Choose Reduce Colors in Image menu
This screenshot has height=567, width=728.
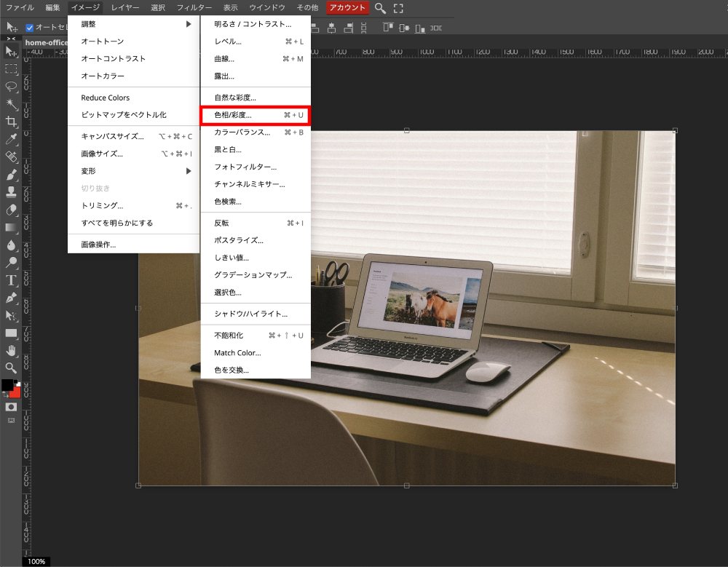coord(134,98)
